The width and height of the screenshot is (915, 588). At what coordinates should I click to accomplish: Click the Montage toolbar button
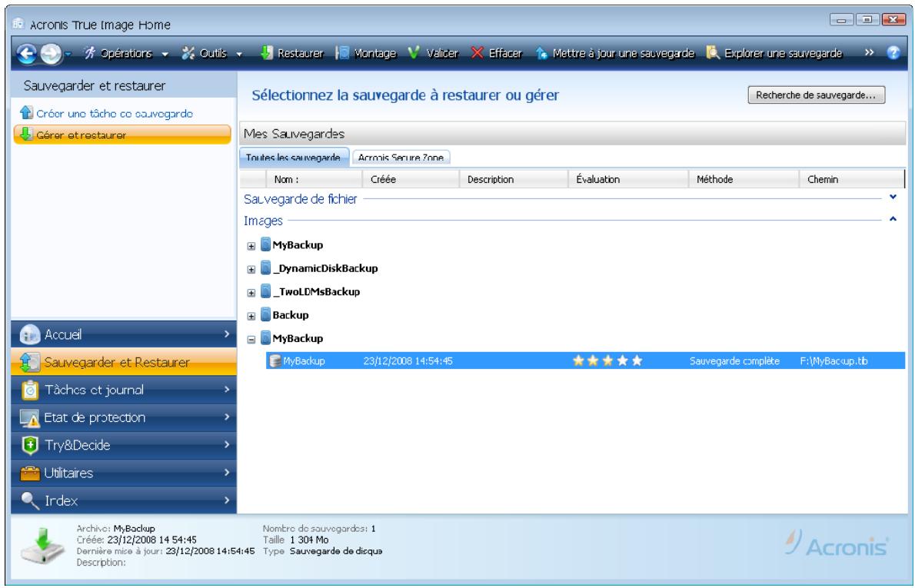[x=367, y=54]
